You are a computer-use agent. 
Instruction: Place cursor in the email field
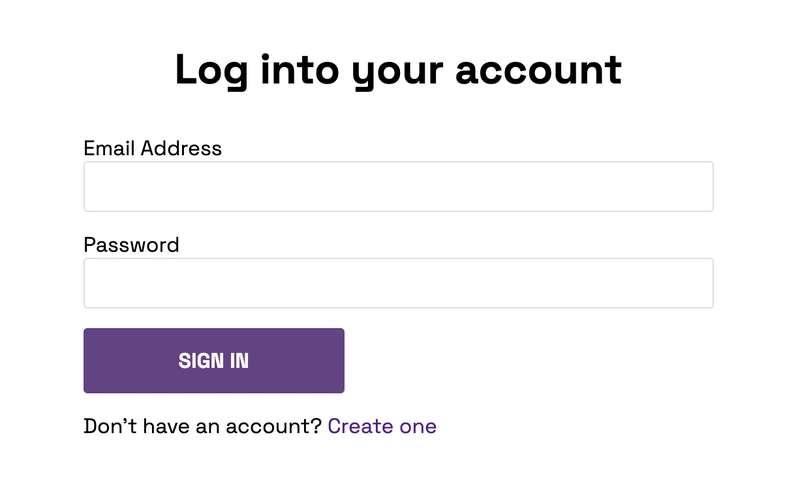click(398, 187)
